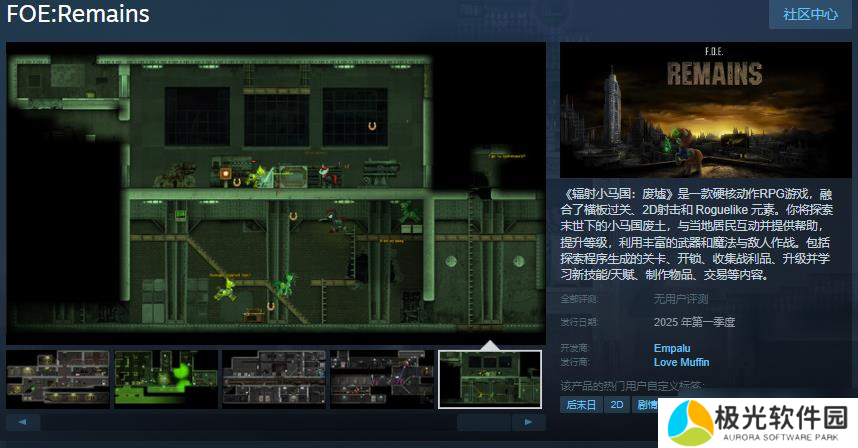The image size is (858, 448).
Task: Select the first screenshot thumbnail in the strip
Action: (x=57, y=378)
